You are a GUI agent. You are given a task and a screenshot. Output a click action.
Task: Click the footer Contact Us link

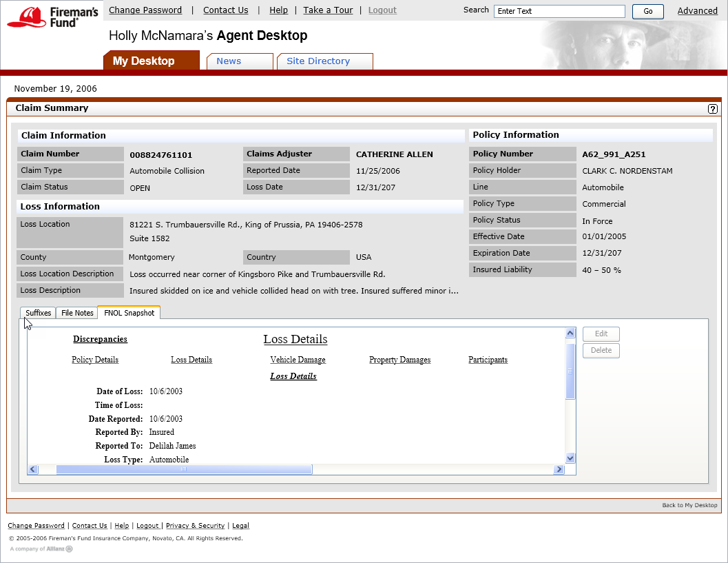(89, 525)
